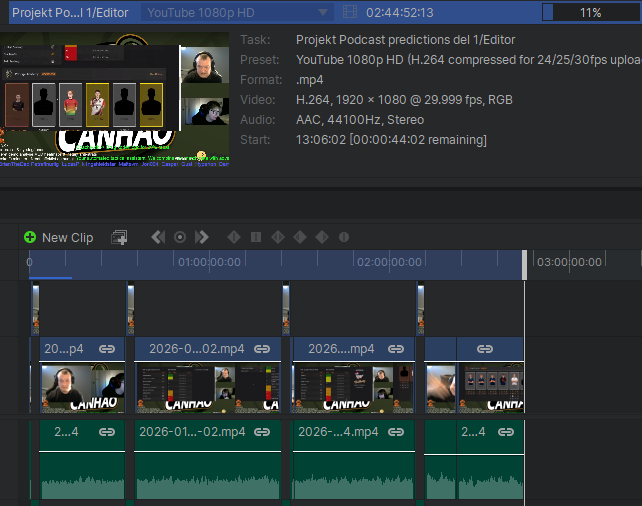This screenshot has height=506, width=642.
Task: Click the link icon on the last unnamed video clip
Action: [x=485, y=349]
